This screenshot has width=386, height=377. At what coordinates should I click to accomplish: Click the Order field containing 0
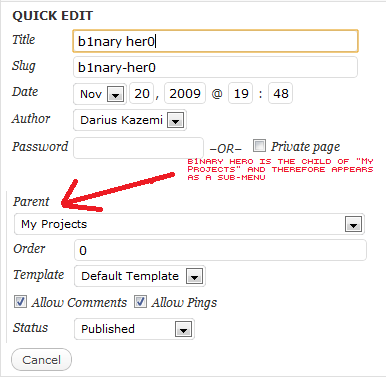coord(220,250)
